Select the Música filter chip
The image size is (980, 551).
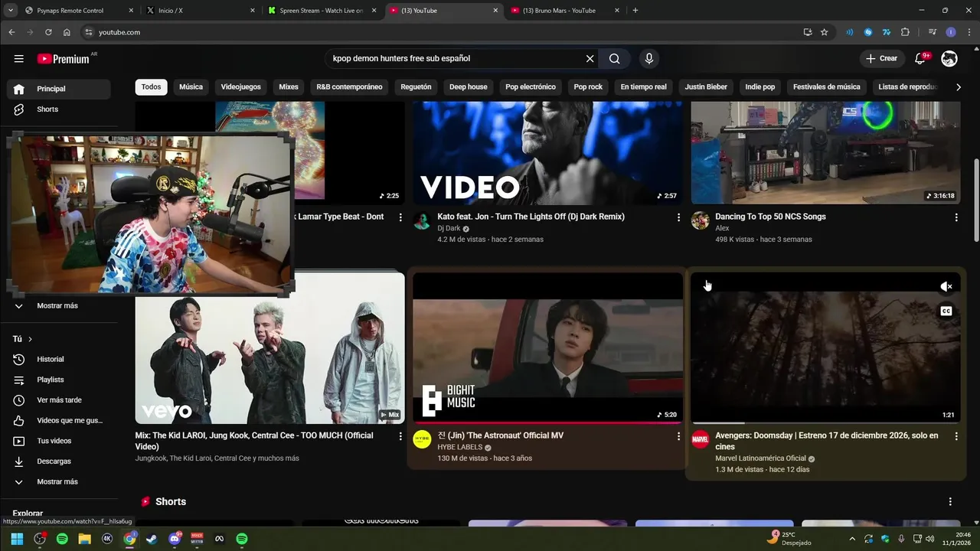coord(191,87)
